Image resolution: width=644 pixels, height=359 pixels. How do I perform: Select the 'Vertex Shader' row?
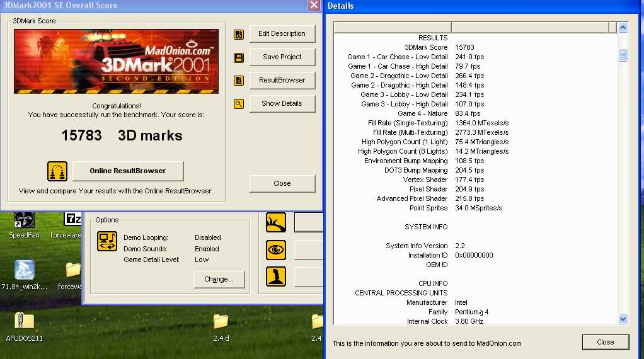click(x=475, y=179)
